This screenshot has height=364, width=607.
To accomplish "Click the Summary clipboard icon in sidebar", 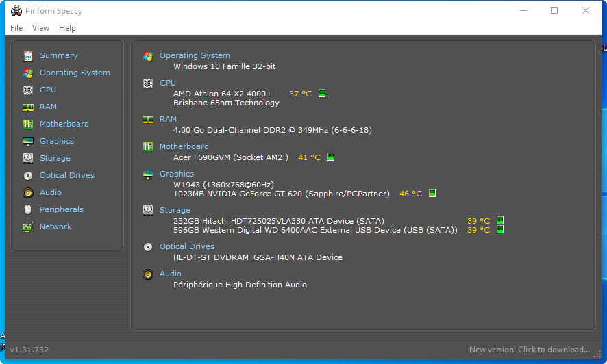I will pos(28,55).
